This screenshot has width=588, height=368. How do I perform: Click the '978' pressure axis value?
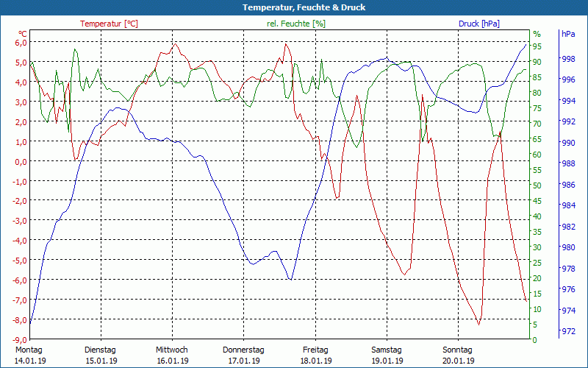568,269
